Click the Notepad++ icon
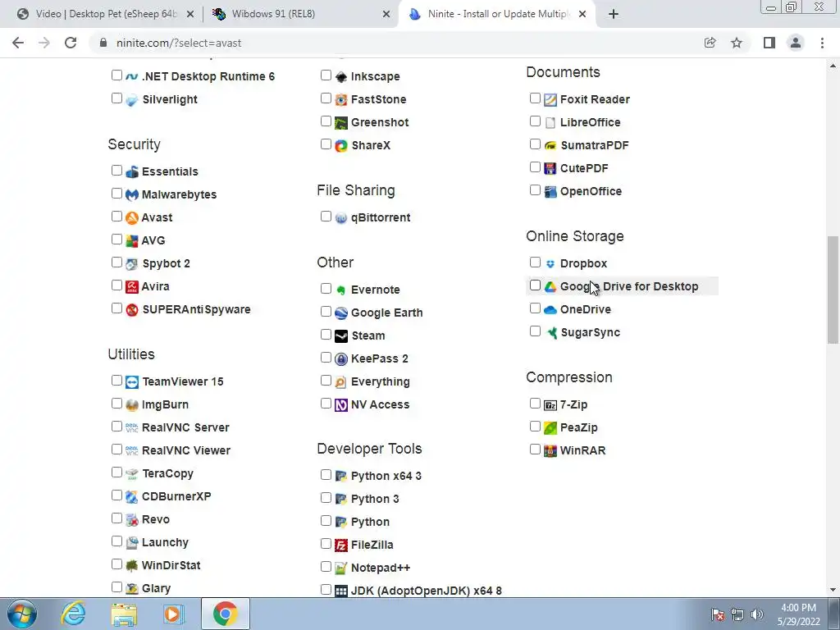Image resolution: width=840 pixels, height=630 pixels. 341,568
